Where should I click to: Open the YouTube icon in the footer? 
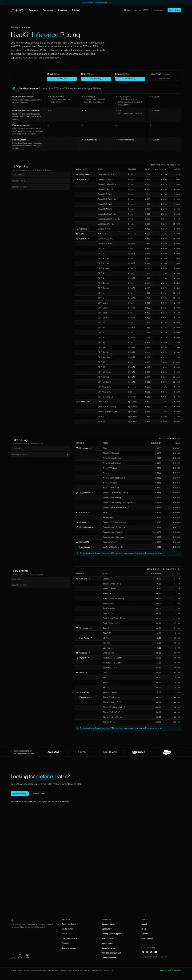coord(156,952)
